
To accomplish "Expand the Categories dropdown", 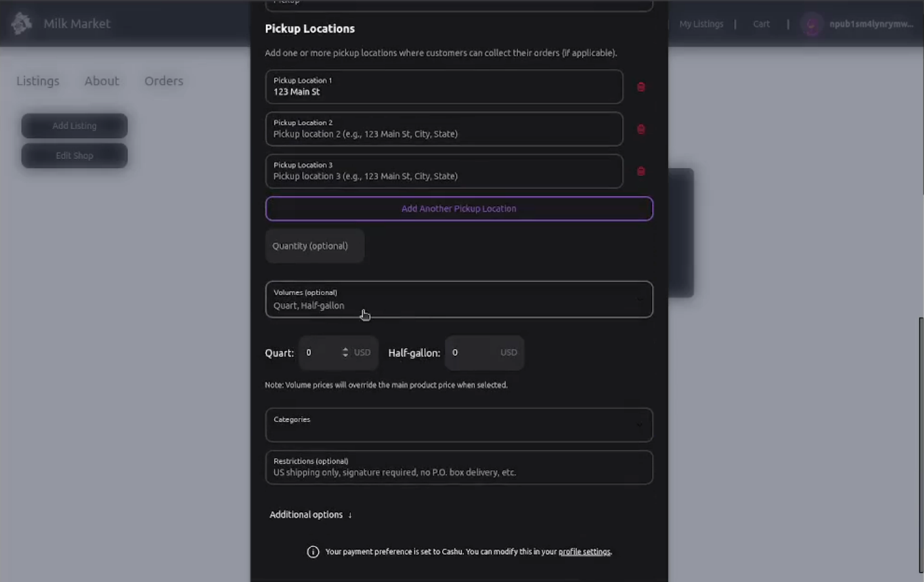I will click(458, 425).
